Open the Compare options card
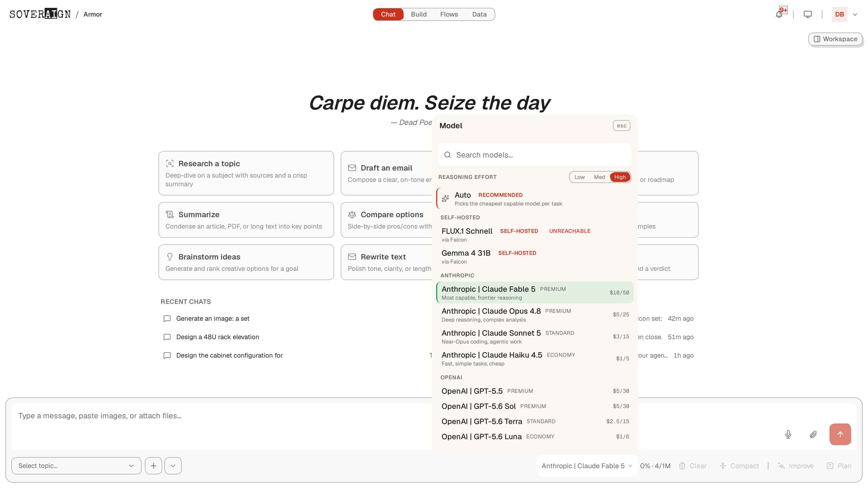Screen dimensions: 868x488 click(x=386, y=220)
